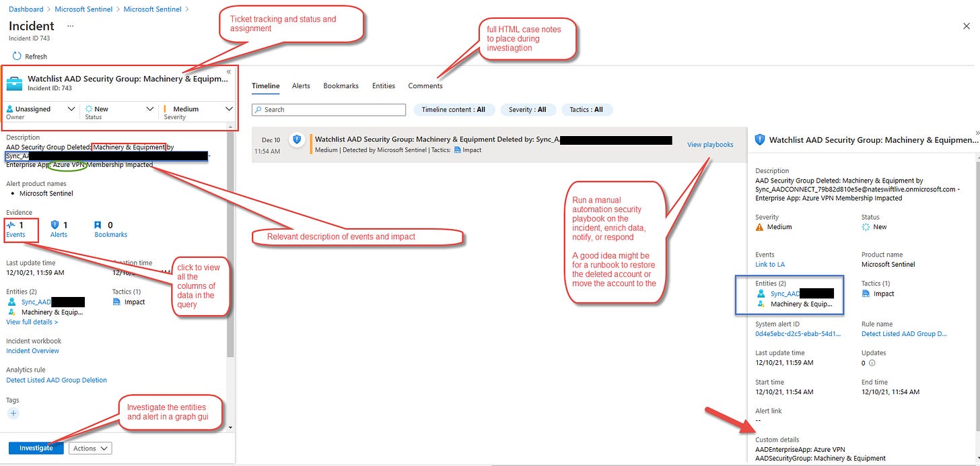
Task: Open the Status New dropdown
Action: pyautogui.click(x=120, y=109)
